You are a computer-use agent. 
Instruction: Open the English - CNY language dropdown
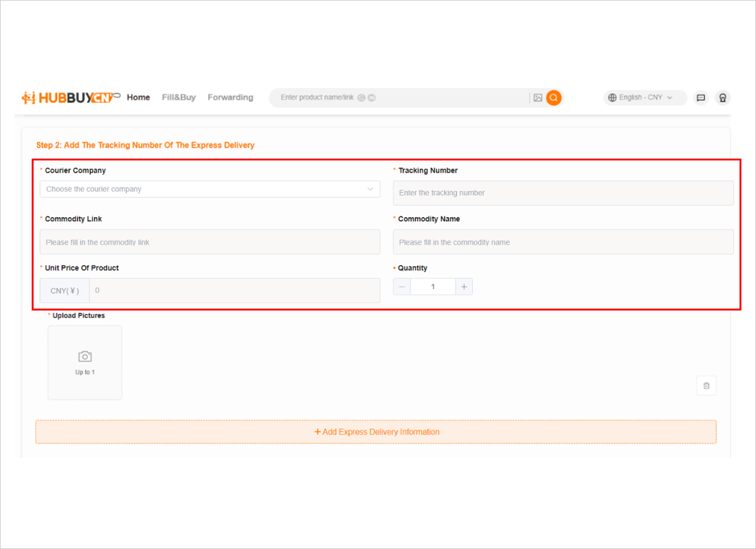point(645,98)
